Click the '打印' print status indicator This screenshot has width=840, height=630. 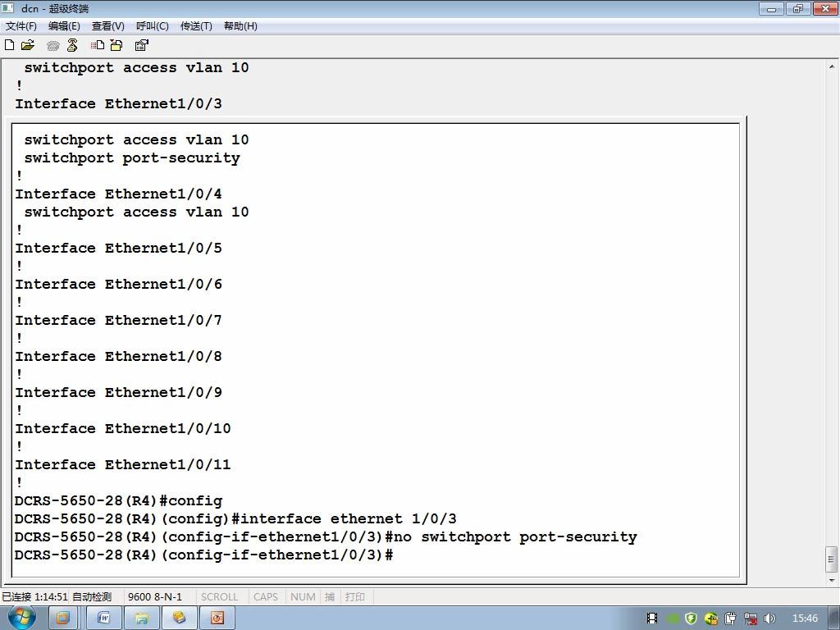(x=354, y=597)
